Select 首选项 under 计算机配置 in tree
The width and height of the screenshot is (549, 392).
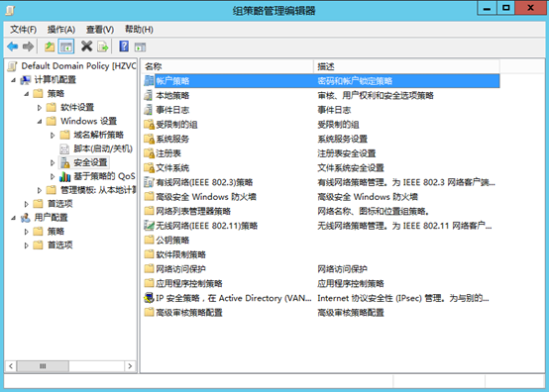coord(59,204)
